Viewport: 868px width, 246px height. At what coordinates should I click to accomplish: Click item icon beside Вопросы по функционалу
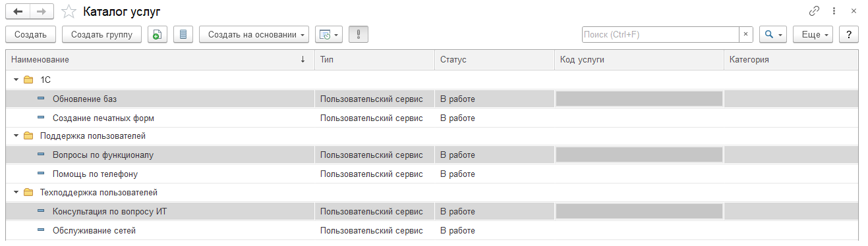click(41, 155)
